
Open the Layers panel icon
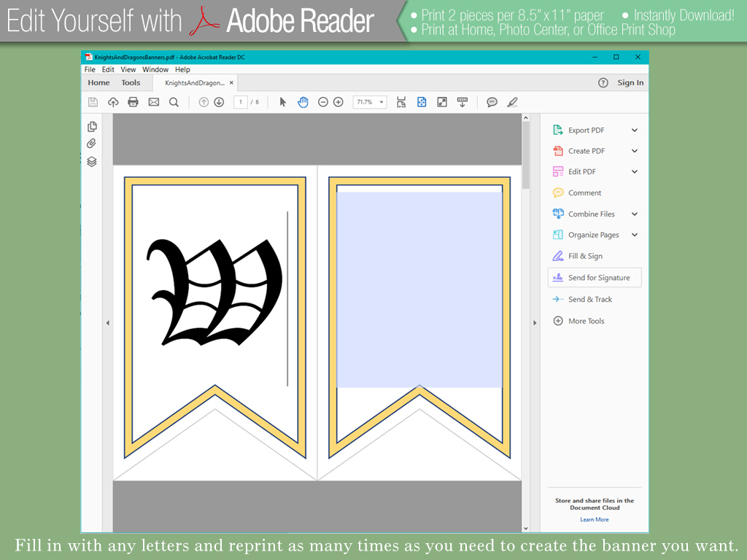tap(92, 161)
